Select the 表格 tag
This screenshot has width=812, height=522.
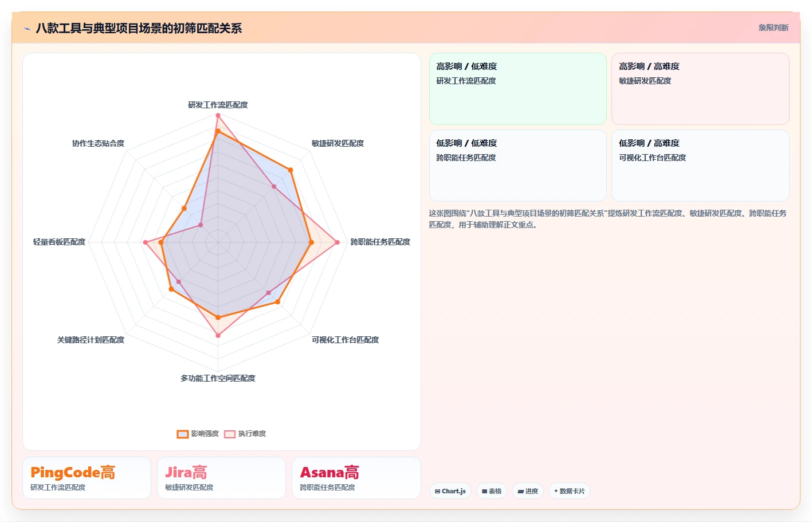pyautogui.click(x=492, y=491)
